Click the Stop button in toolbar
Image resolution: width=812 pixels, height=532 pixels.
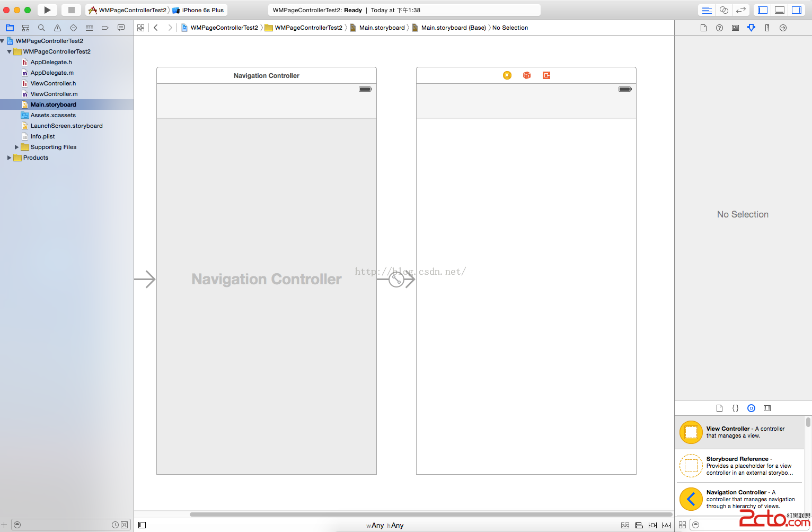click(71, 10)
